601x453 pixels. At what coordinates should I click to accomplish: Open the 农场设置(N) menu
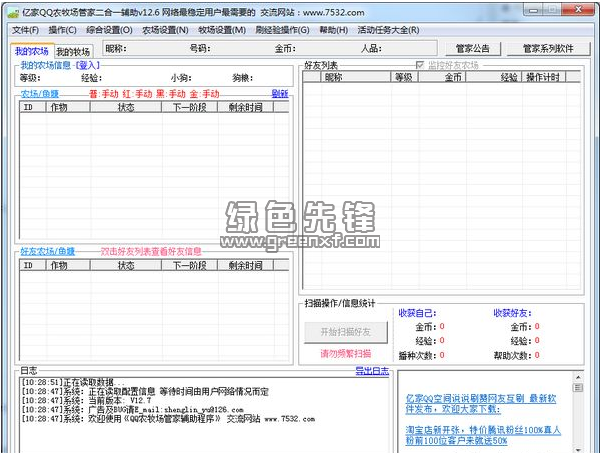[x=165, y=30]
